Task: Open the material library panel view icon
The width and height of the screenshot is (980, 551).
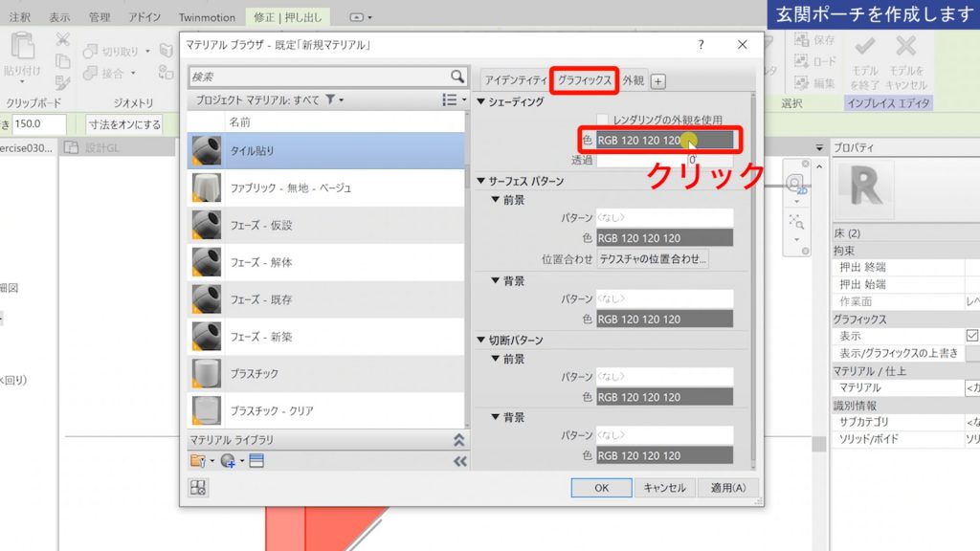Action: pyautogui.click(x=256, y=460)
